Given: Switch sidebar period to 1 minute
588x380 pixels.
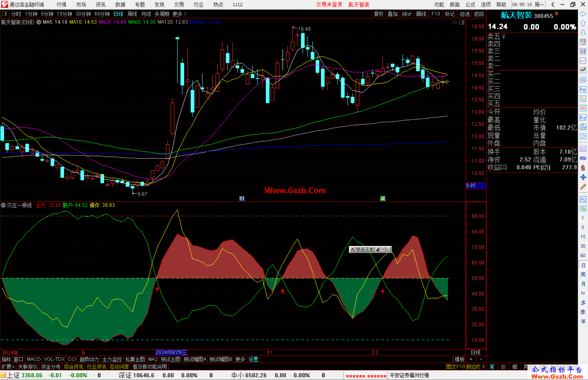Looking at the screenshot, I should click(x=583, y=218).
